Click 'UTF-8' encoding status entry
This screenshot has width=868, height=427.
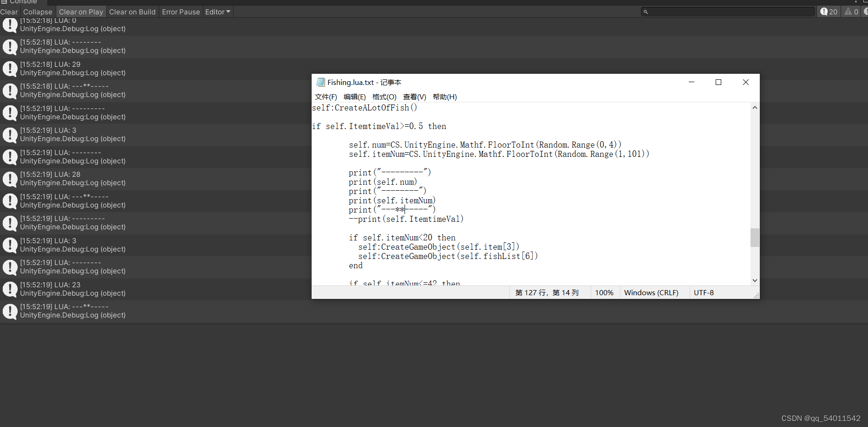click(704, 293)
